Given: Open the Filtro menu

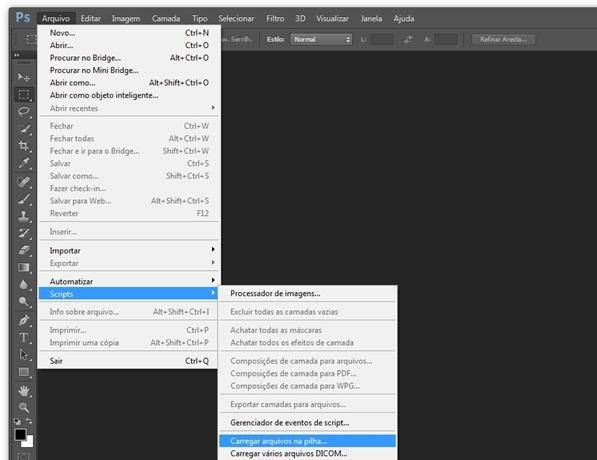Looking at the screenshot, I should coord(275,18).
